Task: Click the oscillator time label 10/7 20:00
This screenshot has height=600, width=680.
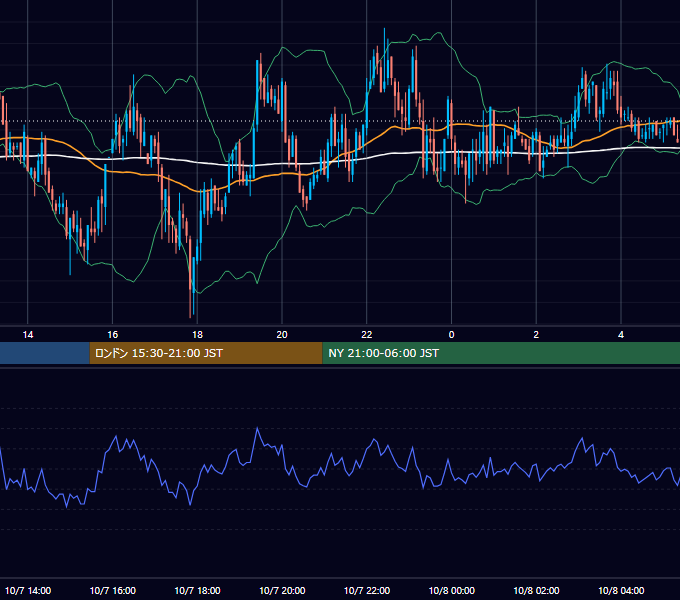Action: (282, 590)
